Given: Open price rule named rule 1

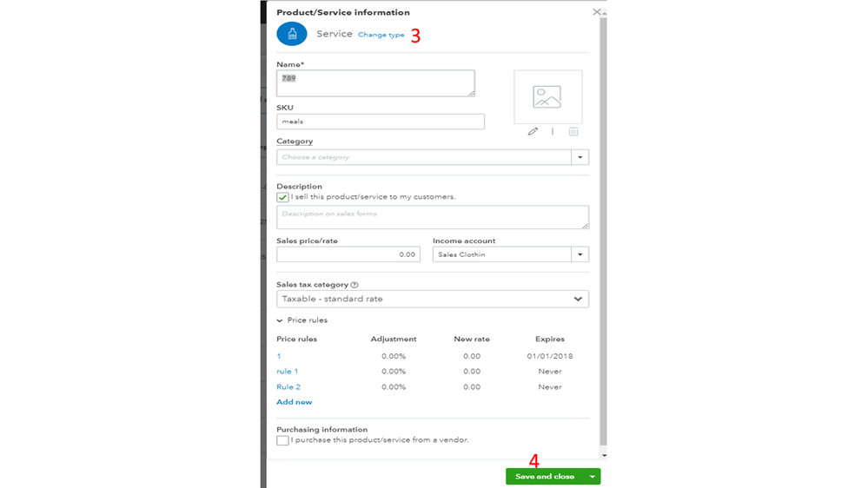Looking at the screenshot, I should [x=288, y=372].
